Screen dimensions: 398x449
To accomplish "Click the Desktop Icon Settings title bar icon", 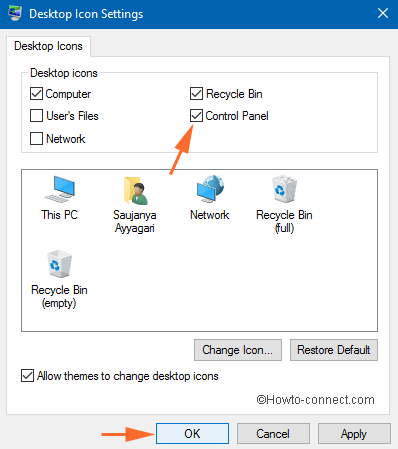I will coord(15,14).
